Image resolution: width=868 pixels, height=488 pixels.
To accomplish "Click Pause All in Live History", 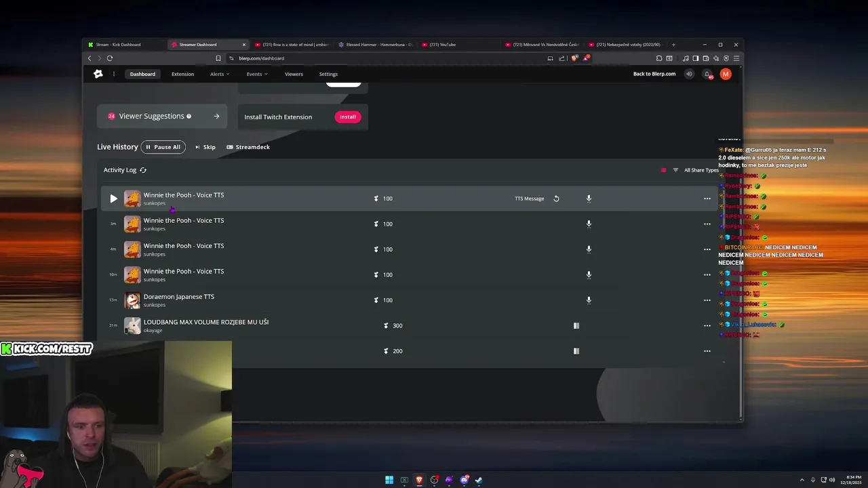I will tap(163, 147).
